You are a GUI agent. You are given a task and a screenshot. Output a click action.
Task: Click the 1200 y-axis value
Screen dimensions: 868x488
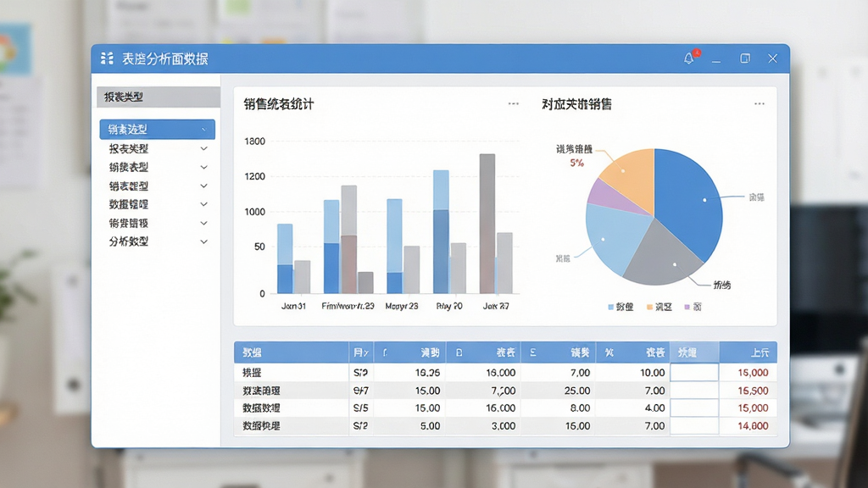point(254,176)
